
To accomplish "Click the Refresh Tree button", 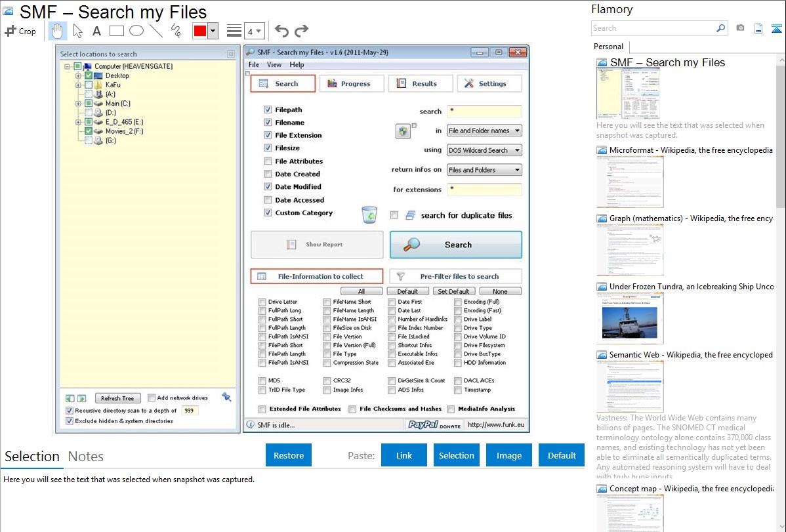I will [117, 398].
